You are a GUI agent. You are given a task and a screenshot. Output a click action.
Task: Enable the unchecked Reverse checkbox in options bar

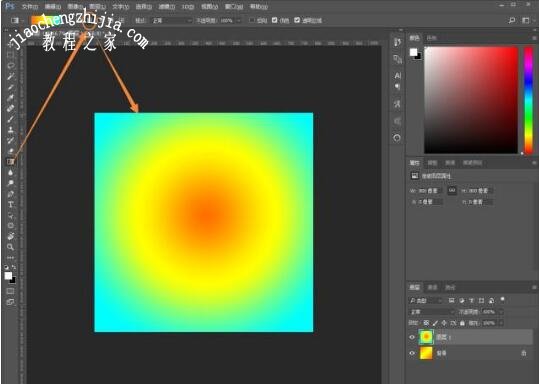click(252, 20)
